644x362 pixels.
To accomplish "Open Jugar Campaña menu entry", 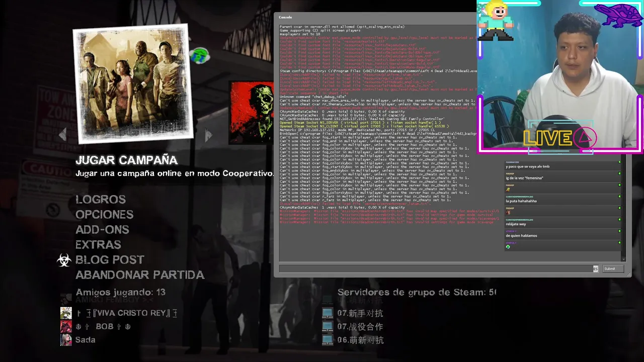I will tap(126, 160).
